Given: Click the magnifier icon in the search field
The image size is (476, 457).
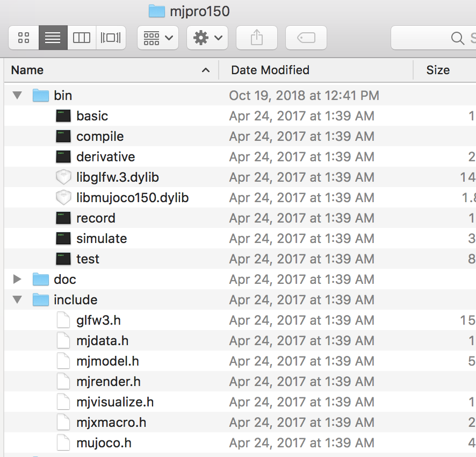Looking at the screenshot, I should [457, 38].
